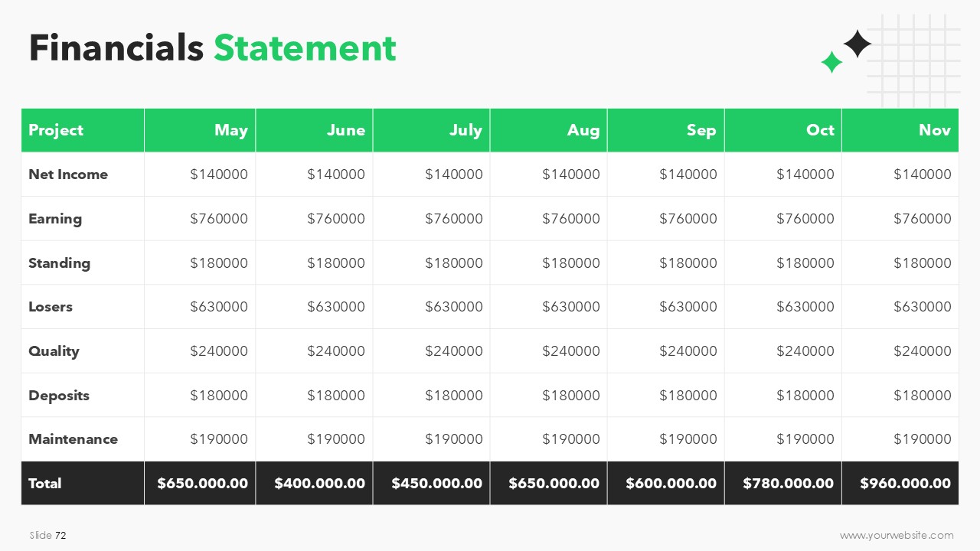
Task: Click the black four-point star icon
Action: 857,44
